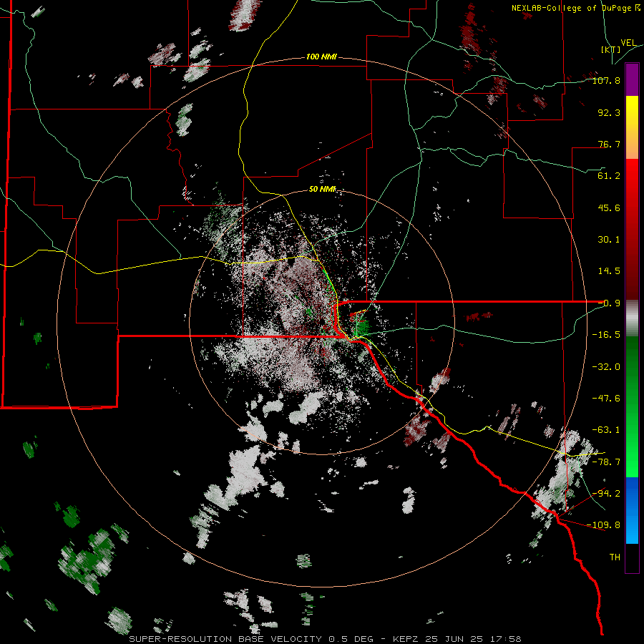Viewport: 644px width, 644px height.
Task: Click the KEPZ station identifier in caption
Action: point(406,639)
